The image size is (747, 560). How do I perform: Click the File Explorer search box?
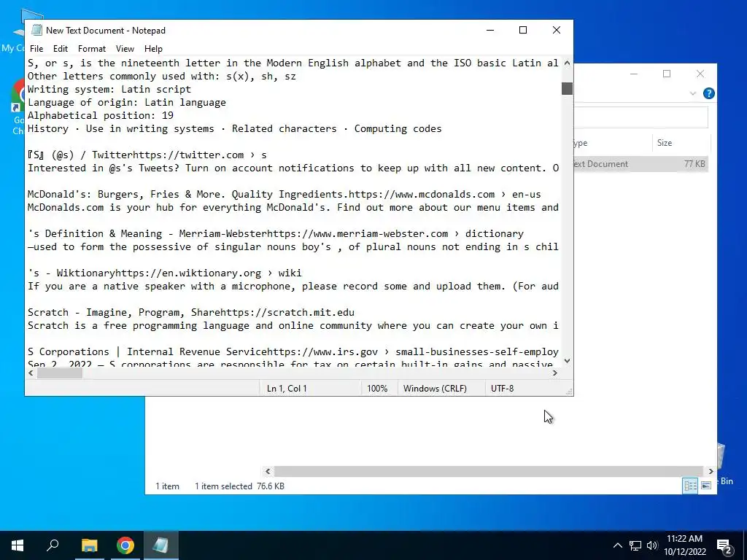640,117
